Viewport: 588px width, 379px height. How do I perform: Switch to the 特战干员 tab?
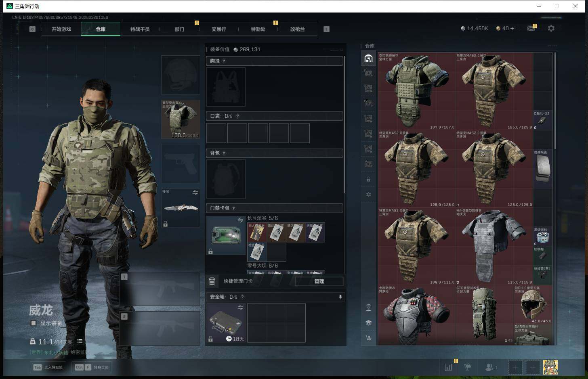(x=140, y=29)
